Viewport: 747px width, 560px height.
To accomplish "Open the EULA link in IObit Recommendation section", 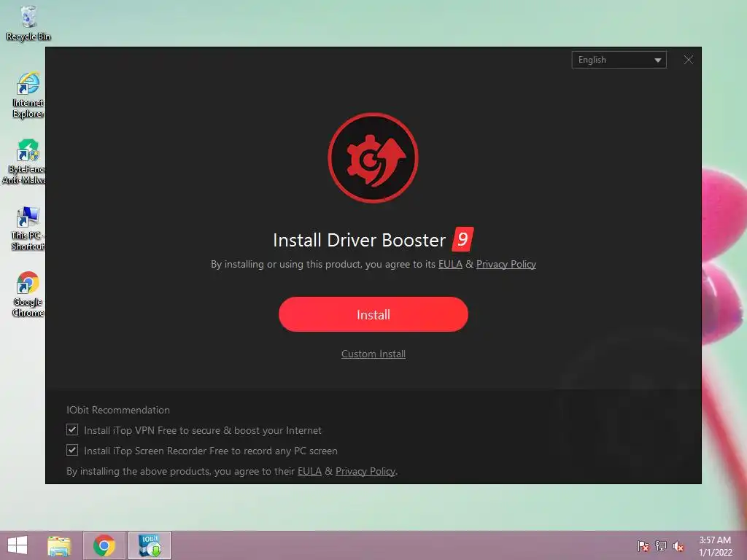I will [x=309, y=472].
